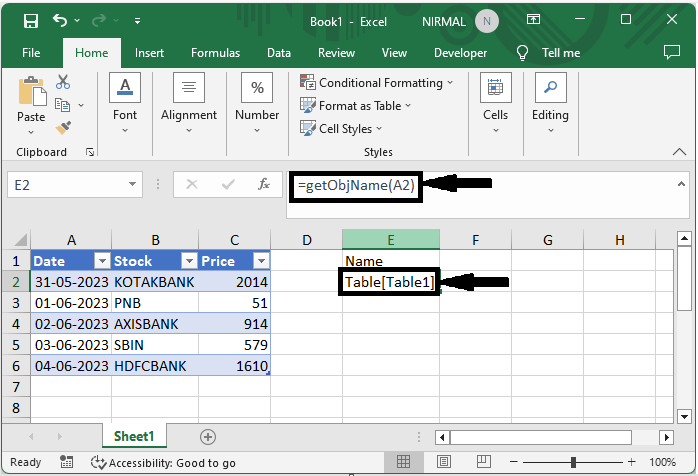698x476 pixels.
Task: Click the Paste clipboard icon
Action: click(x=32, y=92)
